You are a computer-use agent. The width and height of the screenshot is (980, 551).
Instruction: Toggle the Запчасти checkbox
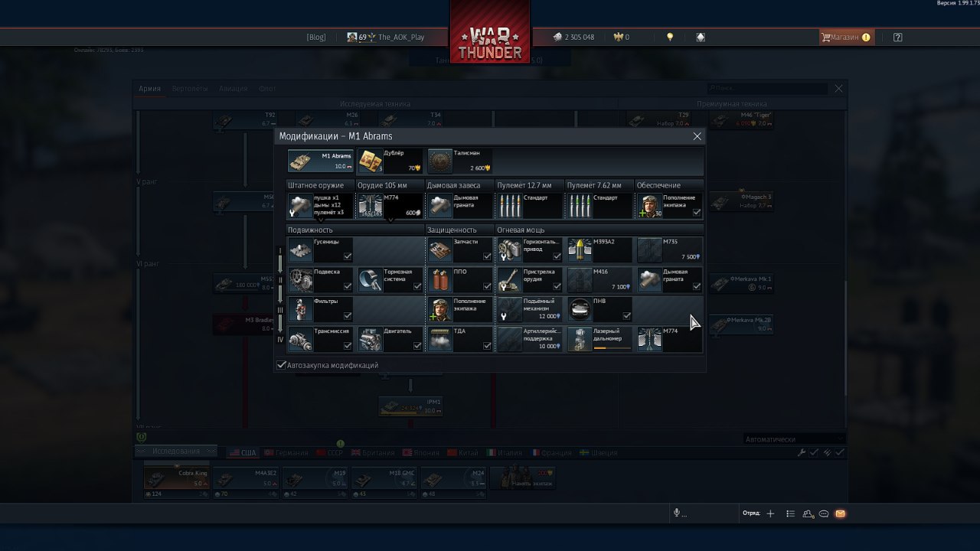[x=487, y=256]
